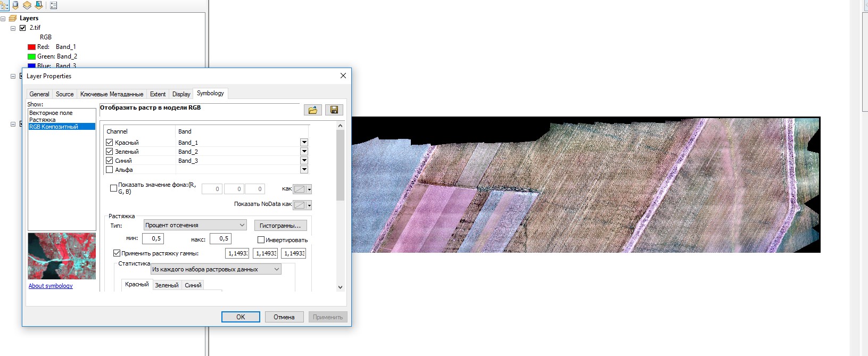The height and width of the screenshot is (356, 868).
Task: Click List By Selection icon
Action: point(39,5)
